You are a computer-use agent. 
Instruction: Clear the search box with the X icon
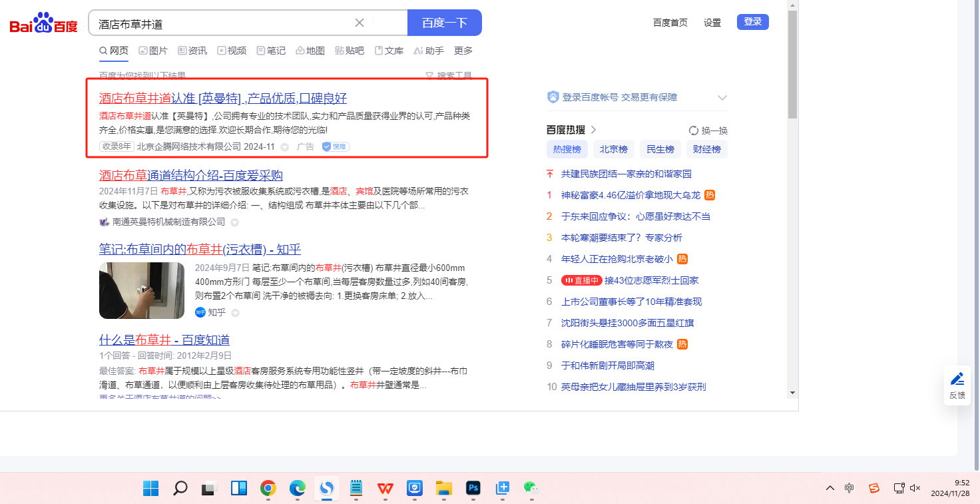[x=360, y=23]
